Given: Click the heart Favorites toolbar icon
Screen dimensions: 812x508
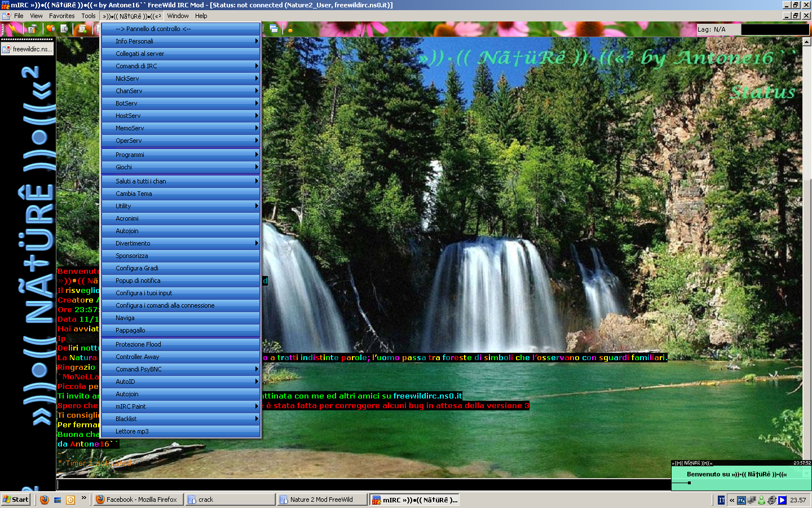Looking at the screenshot, I should pyautogui.click(x=51, y=29).
